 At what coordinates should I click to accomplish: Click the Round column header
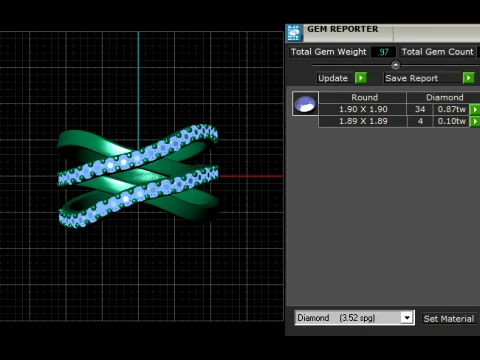click(363, 97)
